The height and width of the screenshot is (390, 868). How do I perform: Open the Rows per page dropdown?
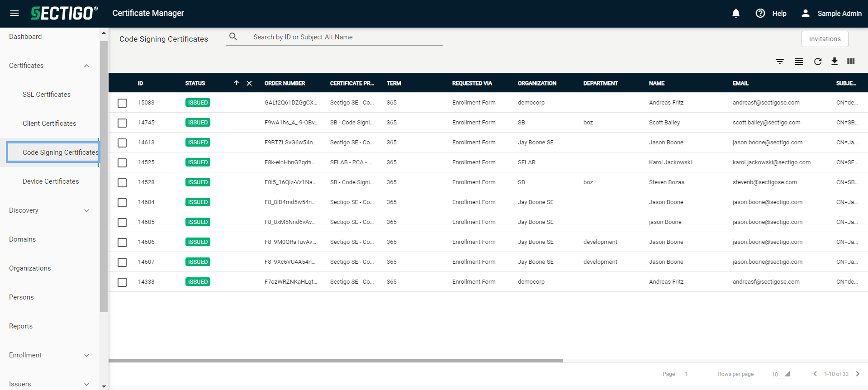click(x=781, y=374)
